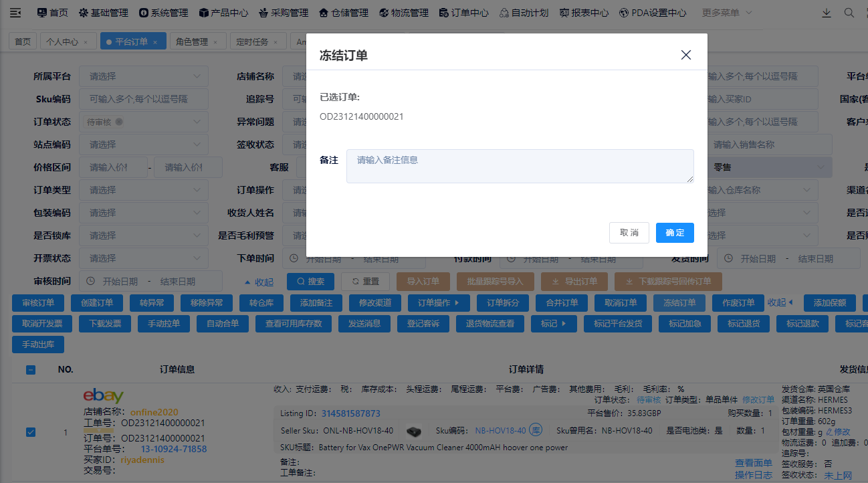
Task: Click the 库 inventory icon beside NB-HOV18-40
Action: coord(536,430)
